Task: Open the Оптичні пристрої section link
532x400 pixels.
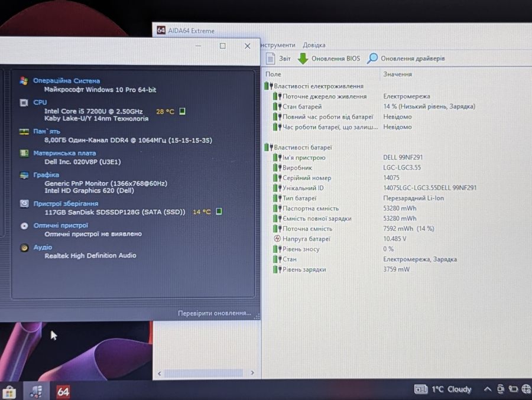Action: pyautogui.click(x=61, y=225)
